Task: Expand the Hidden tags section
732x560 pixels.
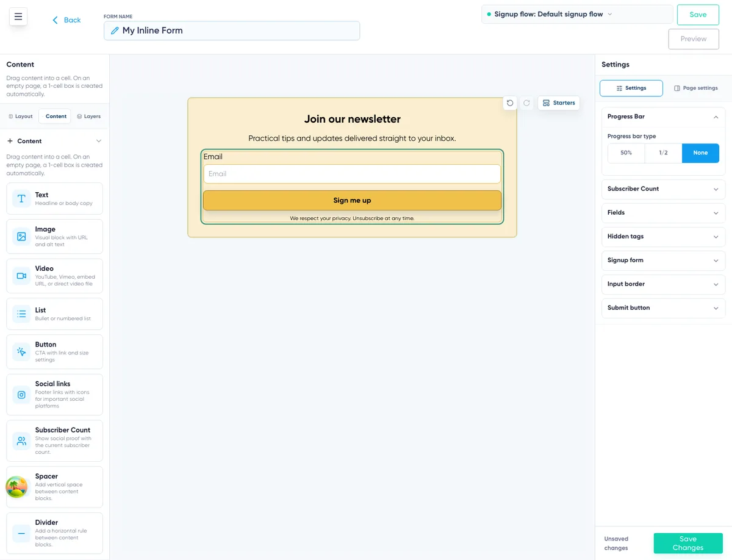Action: coord(663,237)
